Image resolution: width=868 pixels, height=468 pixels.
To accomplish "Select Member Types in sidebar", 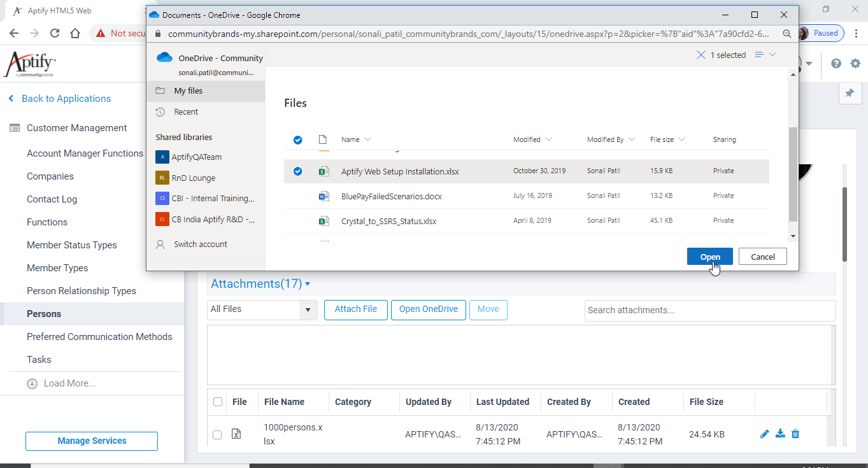I will pyautogui.click(x=57, y=268).
